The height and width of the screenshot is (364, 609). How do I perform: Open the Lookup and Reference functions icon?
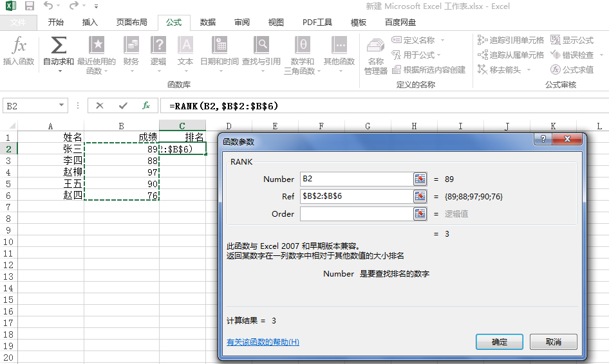[261, 45]
